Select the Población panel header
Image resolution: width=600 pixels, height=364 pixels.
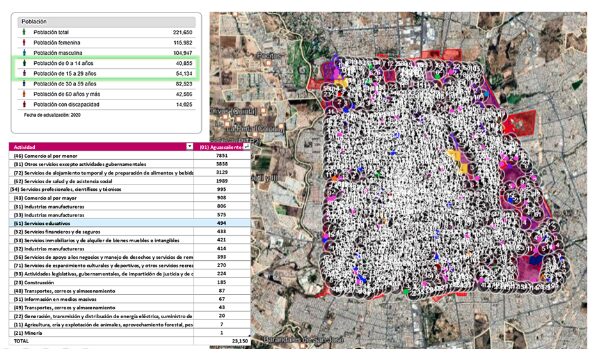[106, 22]
